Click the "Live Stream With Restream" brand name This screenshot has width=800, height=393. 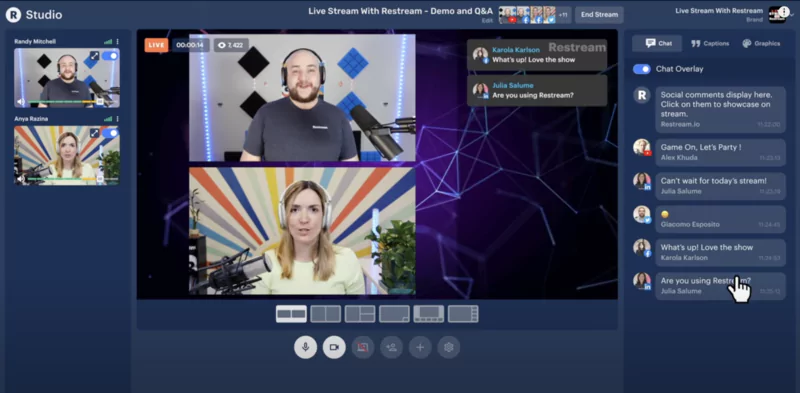tap(719, 11)
